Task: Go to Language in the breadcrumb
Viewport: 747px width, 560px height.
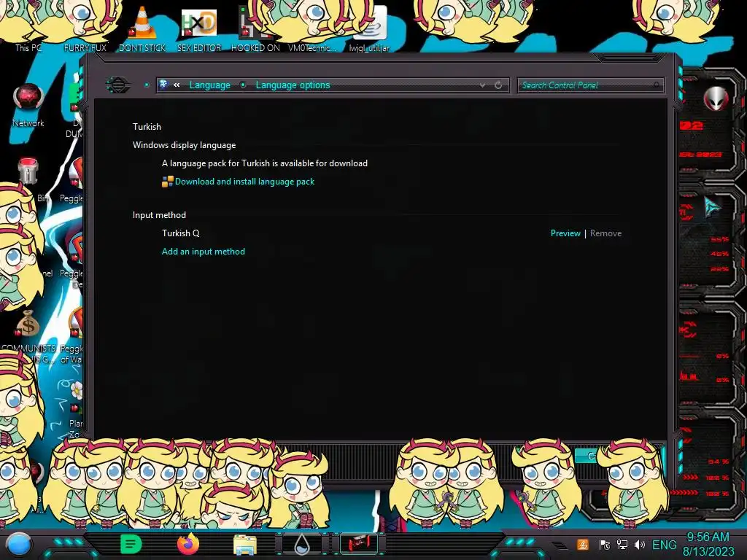Action: click(x=209, y=85)
